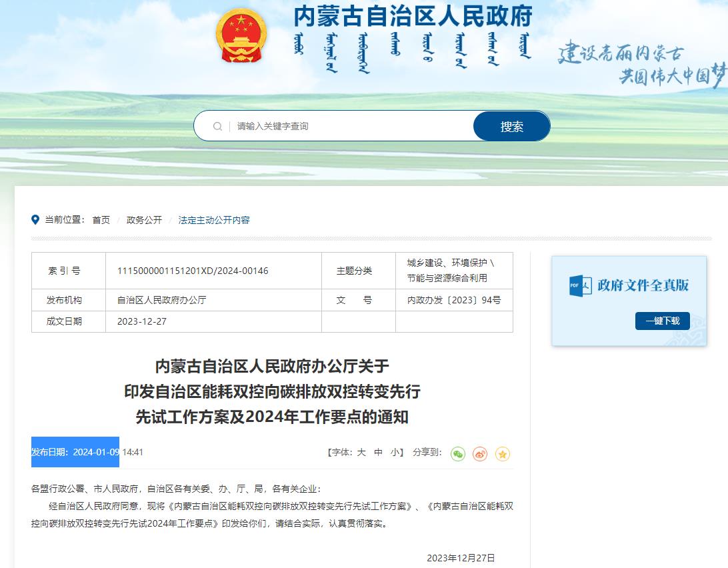This screenshot has height=568, width=728.
Task: Open 法定主动公开内容 breadcrumb link
Action: (214, 220)
